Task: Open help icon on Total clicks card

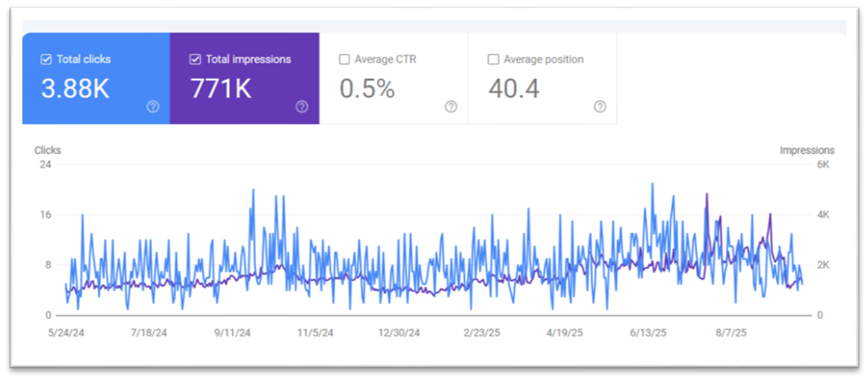Action: [153, 107]
